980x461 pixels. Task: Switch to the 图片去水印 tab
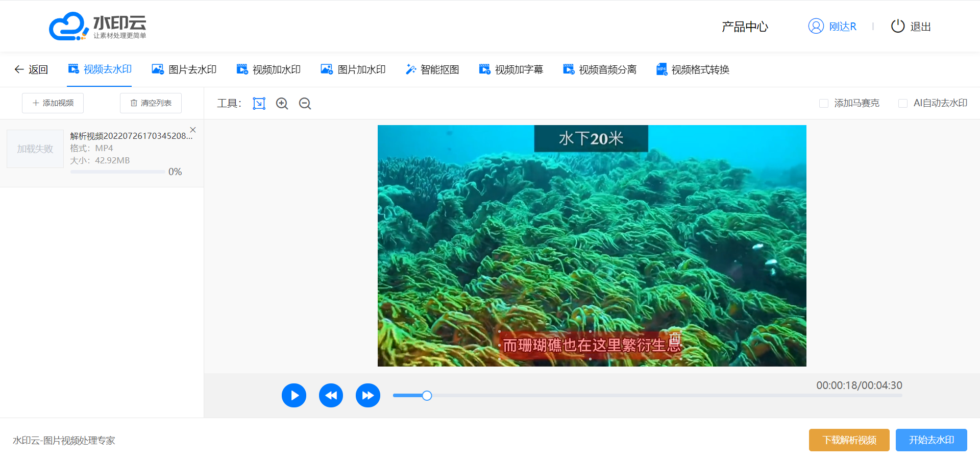184,69
